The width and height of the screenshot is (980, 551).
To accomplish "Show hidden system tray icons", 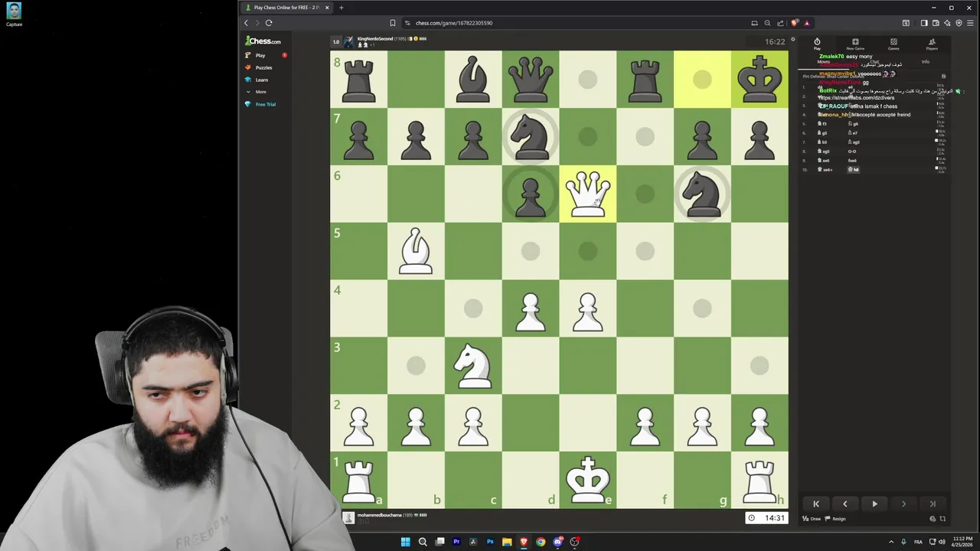I will click(x=890, y=542).
